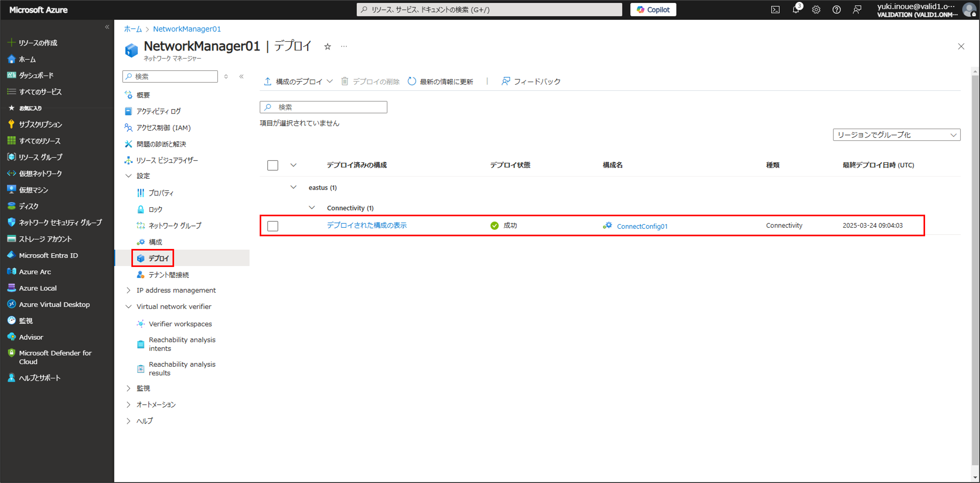Viewport: 980px width, 483px height.
Task: Favorite NetworkManager01 with the star icon
Action: (x=327, y=47)
